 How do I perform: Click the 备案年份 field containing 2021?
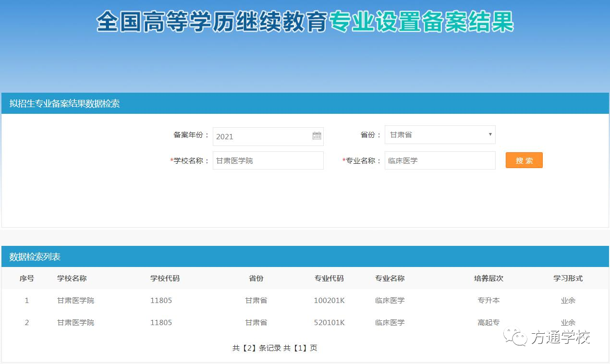(262, 136)
